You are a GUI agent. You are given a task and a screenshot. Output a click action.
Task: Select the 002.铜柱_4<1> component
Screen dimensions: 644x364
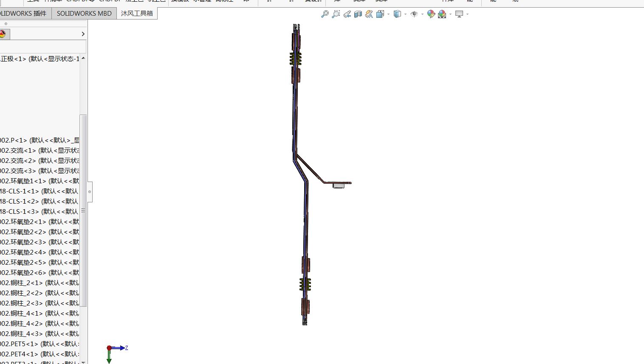[x=40, y=313]
